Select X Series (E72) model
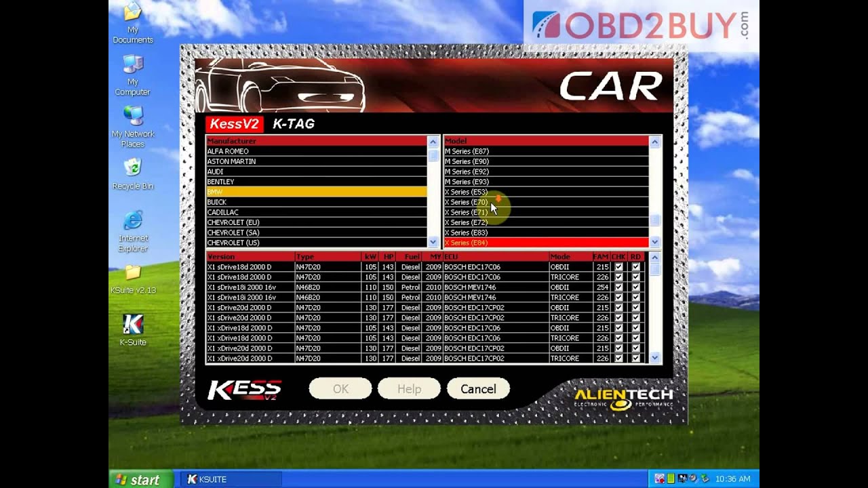Viewport: 868px width, 488px height. coord(546,222)
